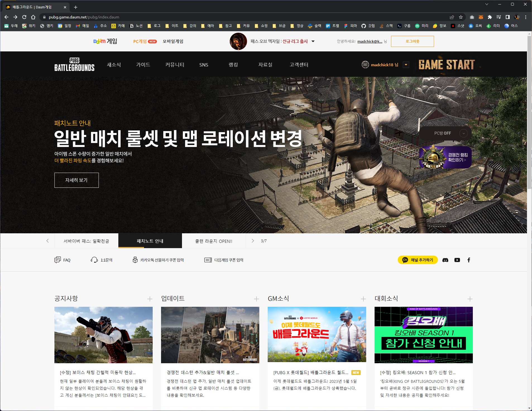Switch to 모바일게임 tab

pyautogui.click(x=173, y=41)
